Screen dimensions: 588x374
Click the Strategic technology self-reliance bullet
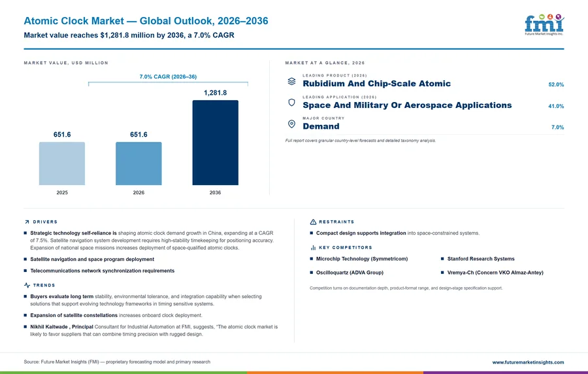coord(152,241)
